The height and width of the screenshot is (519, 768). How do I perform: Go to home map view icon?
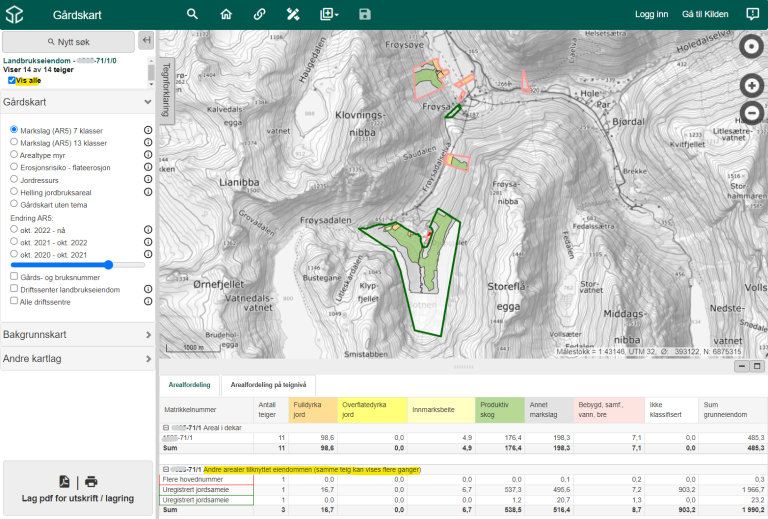coord(226,14)
